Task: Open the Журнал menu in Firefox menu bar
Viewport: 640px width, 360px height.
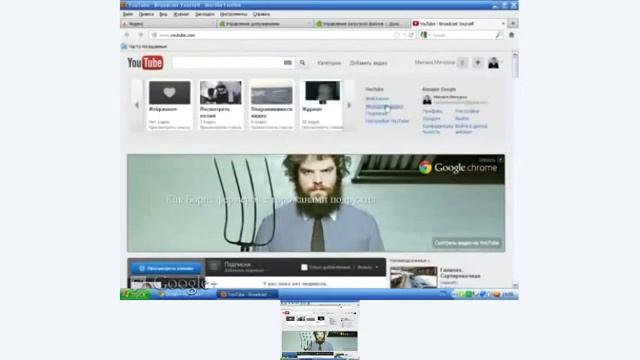Action: (x=181, y=14)
